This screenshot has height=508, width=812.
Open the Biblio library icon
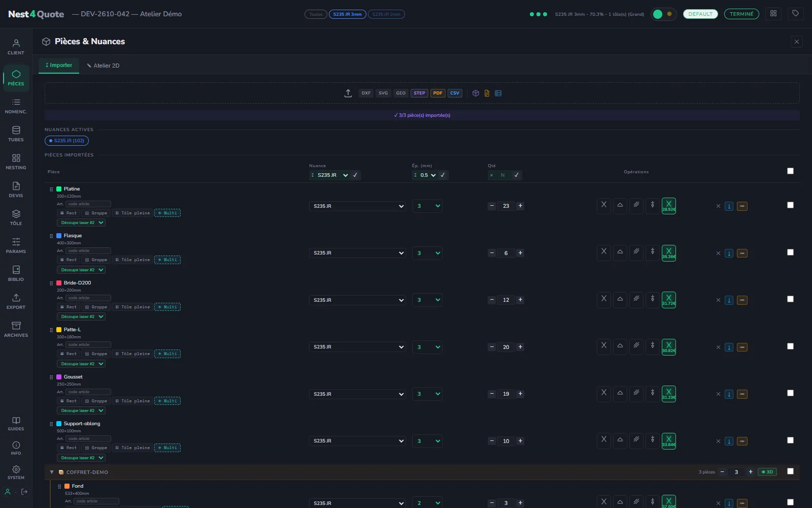(16, 274)
